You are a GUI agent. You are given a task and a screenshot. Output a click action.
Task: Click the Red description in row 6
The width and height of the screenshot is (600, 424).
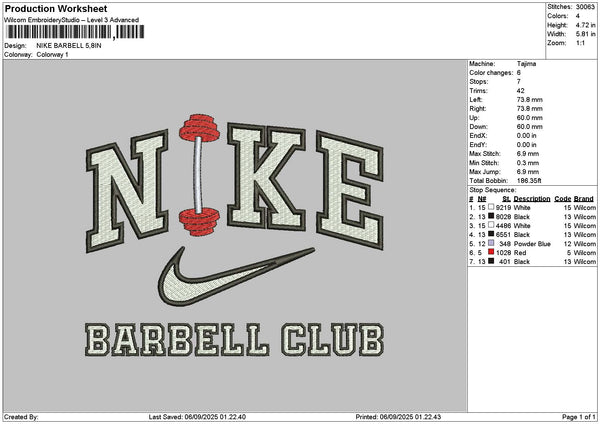[520, 253]
